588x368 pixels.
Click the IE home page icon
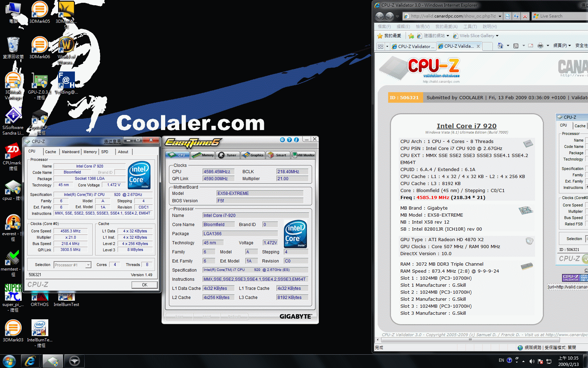coord(500,46)
